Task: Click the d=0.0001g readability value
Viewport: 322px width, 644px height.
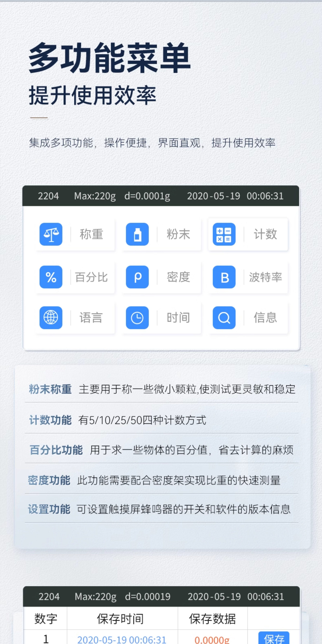Action: pos(147,196)
